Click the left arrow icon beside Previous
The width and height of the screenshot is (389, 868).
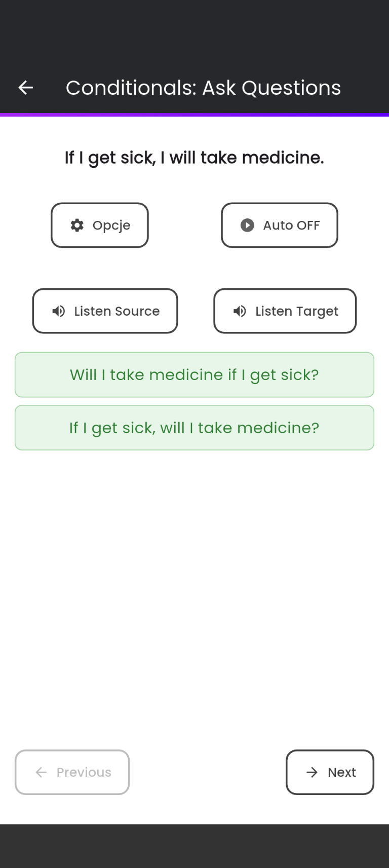41,772
